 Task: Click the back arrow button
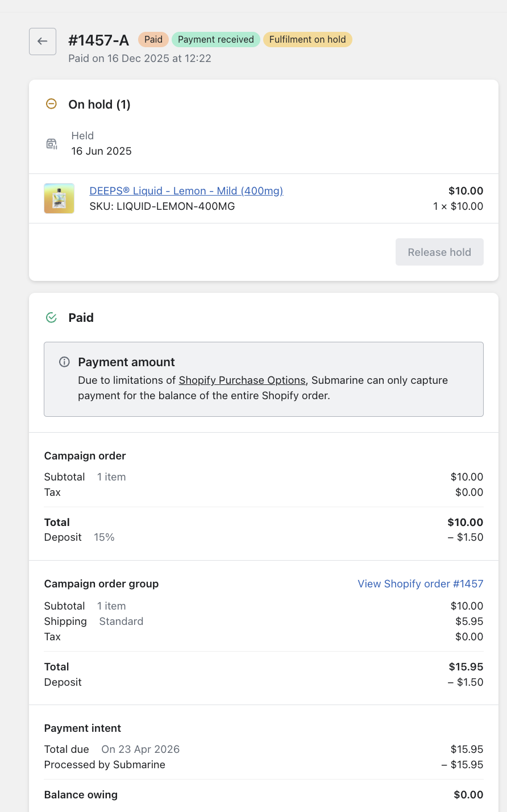pyautogui.click(x=43, y=42)
